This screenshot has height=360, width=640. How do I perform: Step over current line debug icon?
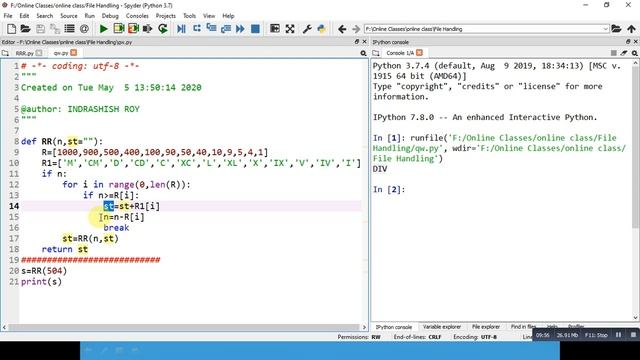pyautogui.click(x=197, y=29)
